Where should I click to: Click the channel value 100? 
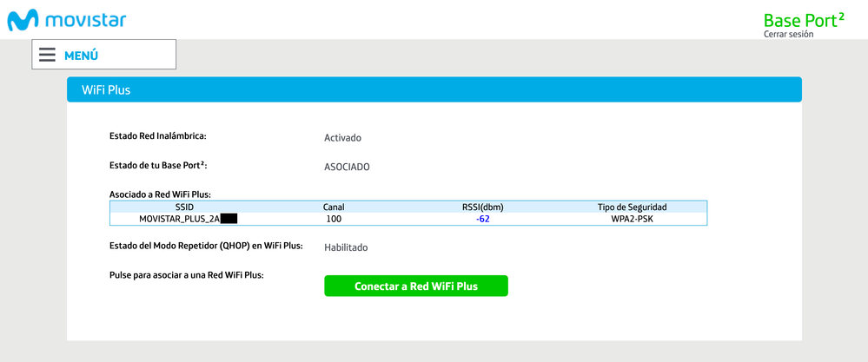(x=334, y=219)
